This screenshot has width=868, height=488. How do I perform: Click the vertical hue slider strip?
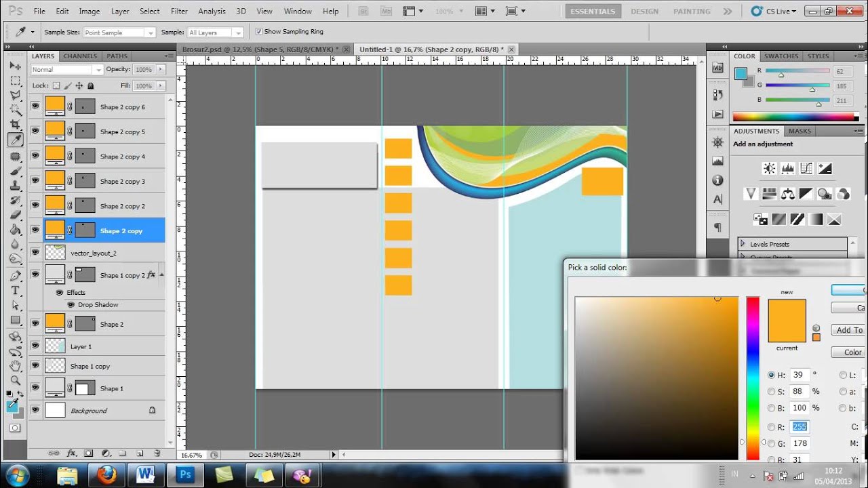[753, 378]
